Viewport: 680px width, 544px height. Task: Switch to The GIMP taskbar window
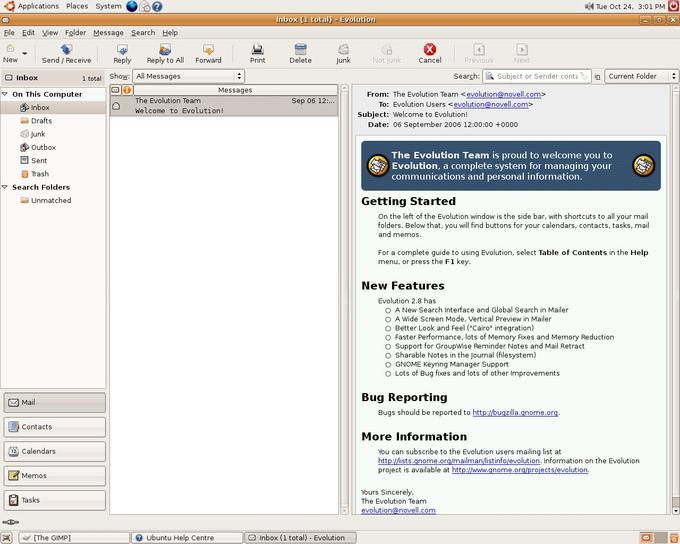(75, 538)
